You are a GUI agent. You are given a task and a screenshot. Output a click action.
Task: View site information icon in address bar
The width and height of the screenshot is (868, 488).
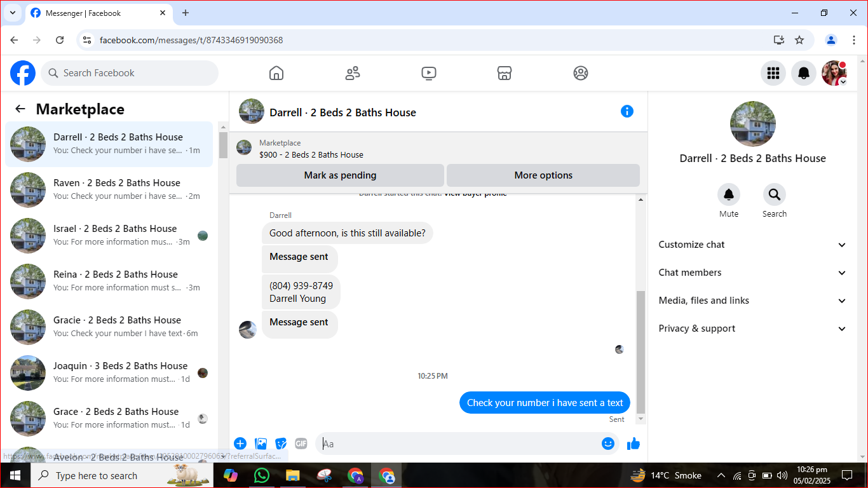click(88, 40)
